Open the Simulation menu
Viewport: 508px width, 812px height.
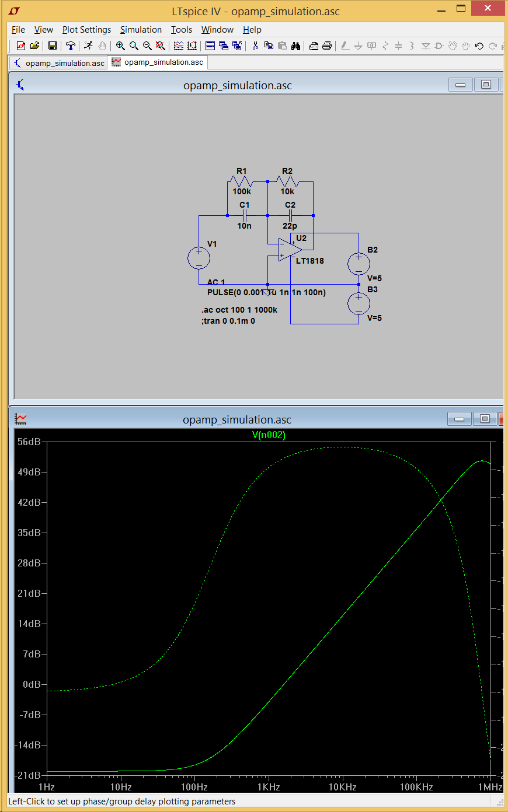(141, 30)
